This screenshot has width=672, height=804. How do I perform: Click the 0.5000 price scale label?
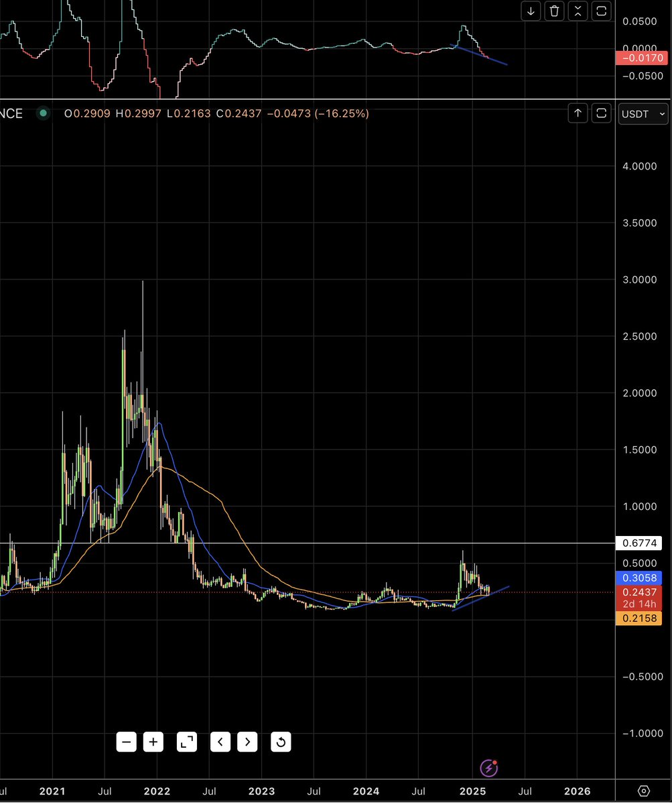639,563
